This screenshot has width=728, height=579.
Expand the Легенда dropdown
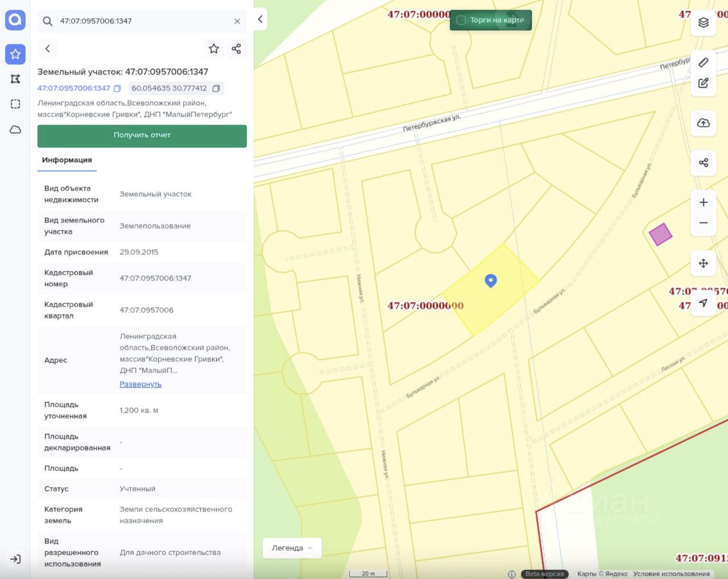pos(292,548)
